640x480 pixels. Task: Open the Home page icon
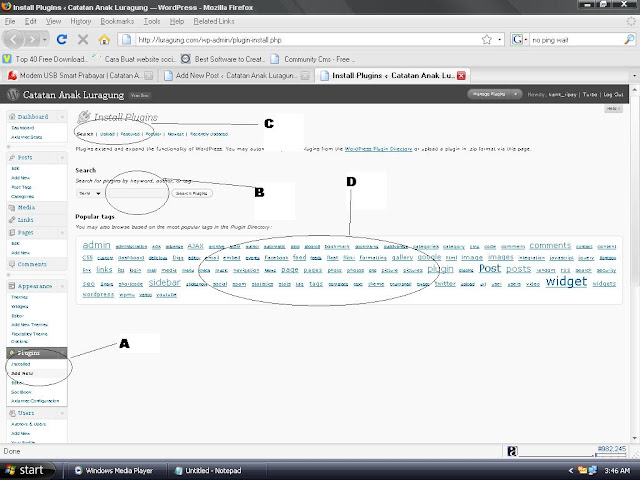point(104,39)
